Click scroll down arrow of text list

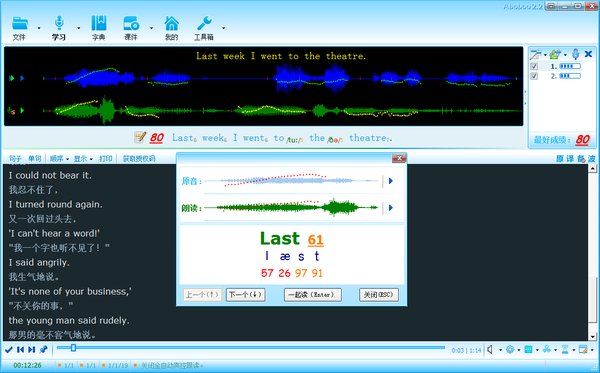coord(593,337)
